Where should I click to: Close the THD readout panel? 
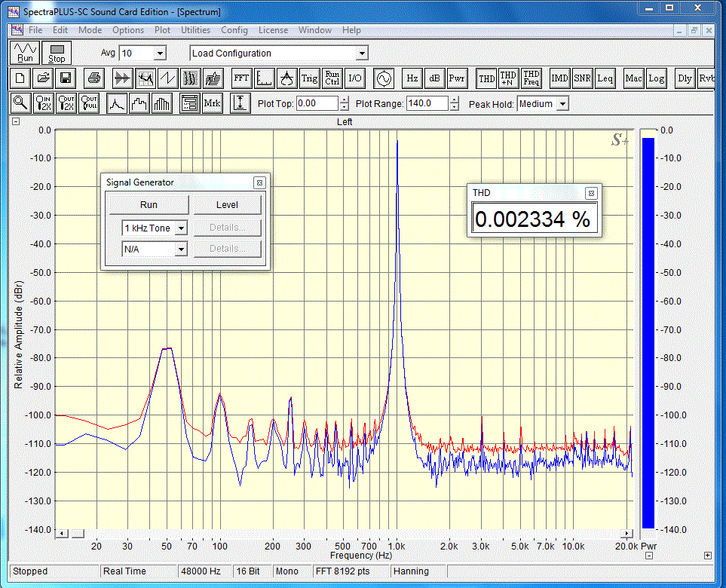coord(591,193)
